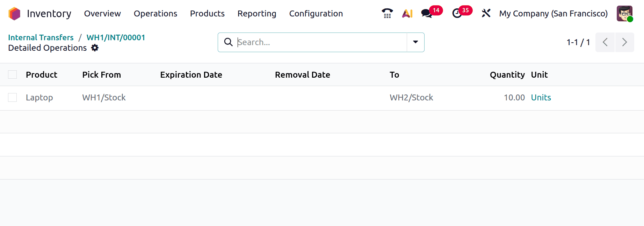
Task: Click the search magnifier icon
Action: [228, 42]
